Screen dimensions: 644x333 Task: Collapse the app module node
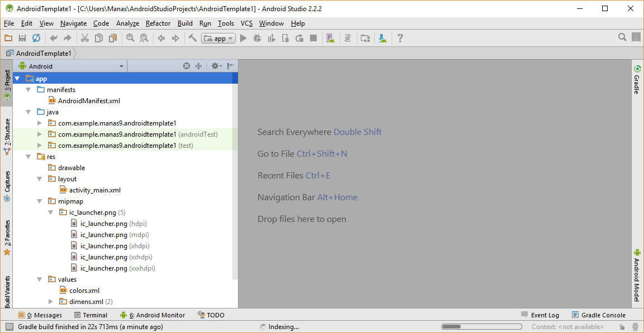17,78
